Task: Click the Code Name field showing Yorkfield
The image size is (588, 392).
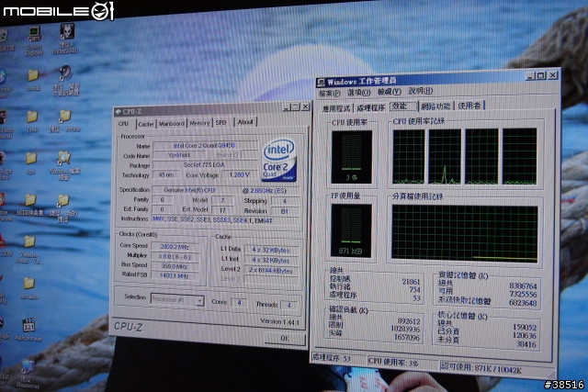Action: tap(179, 155)
